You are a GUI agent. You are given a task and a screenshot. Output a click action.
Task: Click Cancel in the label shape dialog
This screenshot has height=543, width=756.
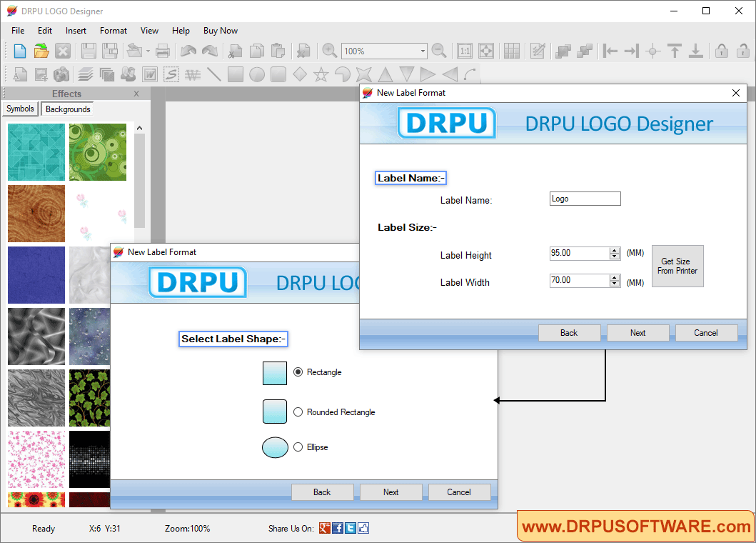coord(459,492)
